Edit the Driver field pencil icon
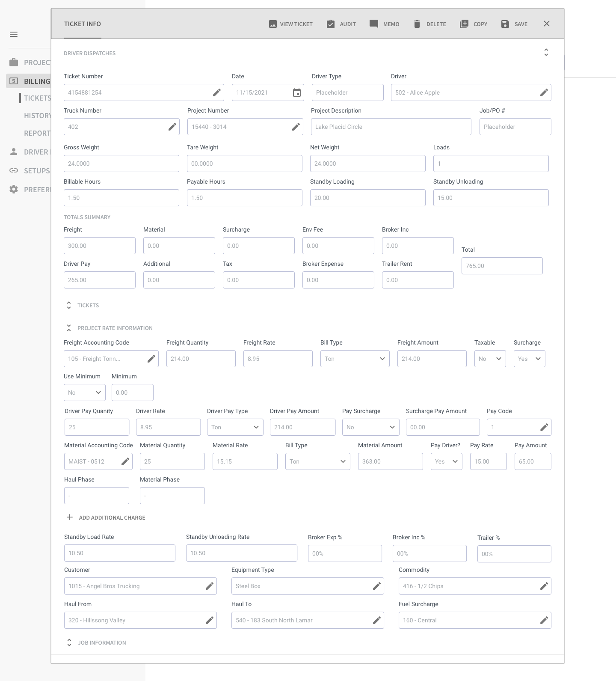 pos(544,92)
